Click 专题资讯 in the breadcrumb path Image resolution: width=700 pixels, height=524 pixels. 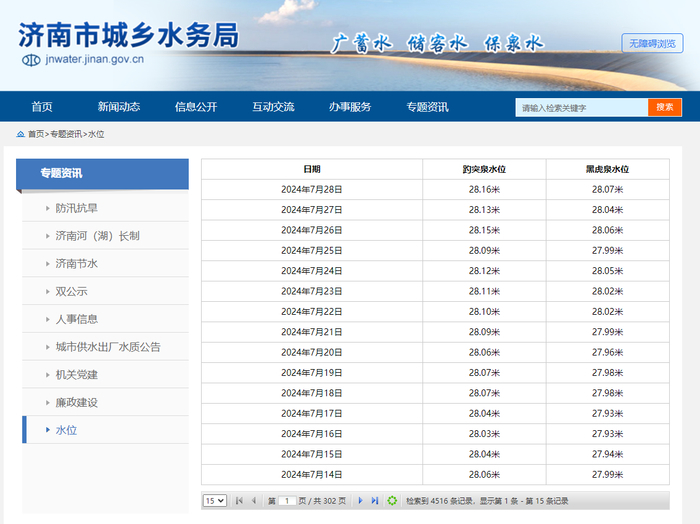[x=66, y=134]
